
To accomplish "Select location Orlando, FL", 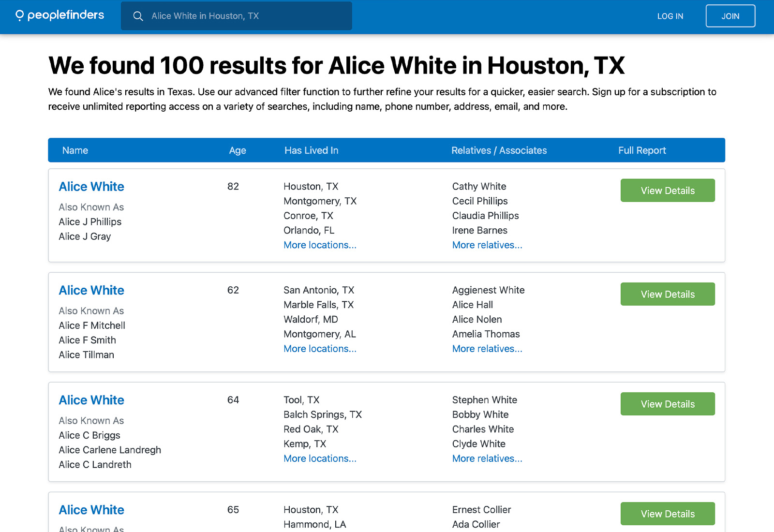I will (309, 231).
